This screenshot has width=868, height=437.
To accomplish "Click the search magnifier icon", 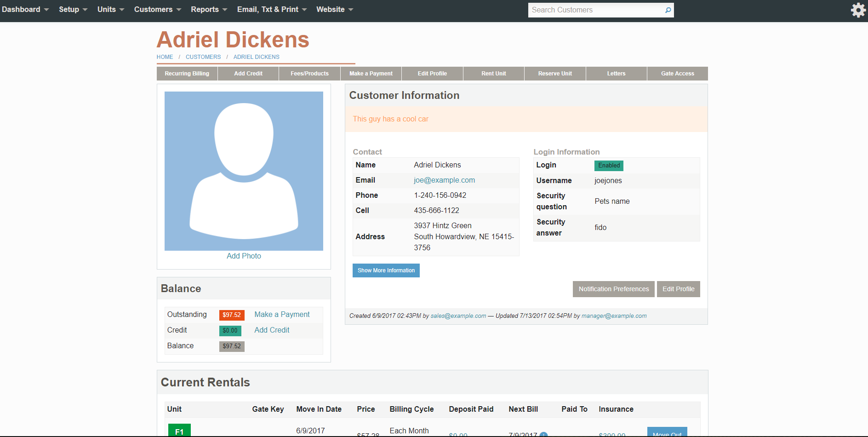I will [668, 10].
